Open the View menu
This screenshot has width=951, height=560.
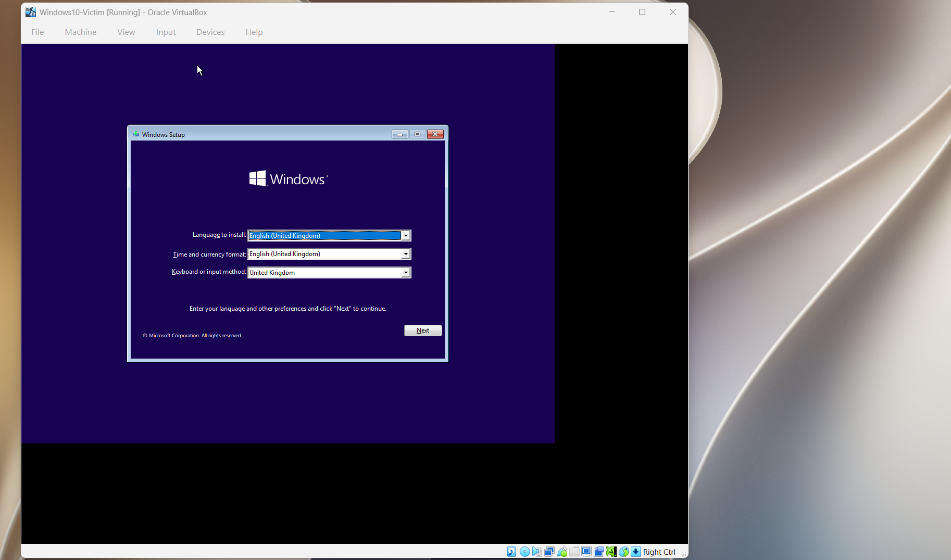(126, 32)
